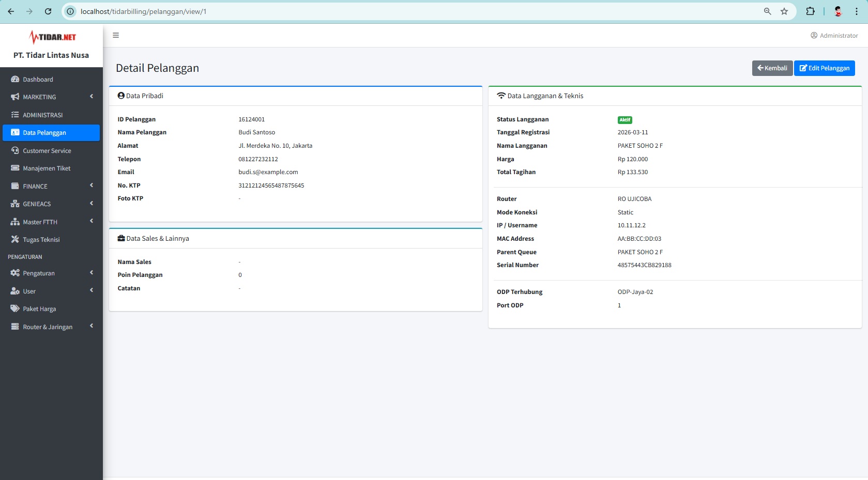Click the Dashboard gauge icon
Screen dimensions: 868x480
click(x=15, y=79)
